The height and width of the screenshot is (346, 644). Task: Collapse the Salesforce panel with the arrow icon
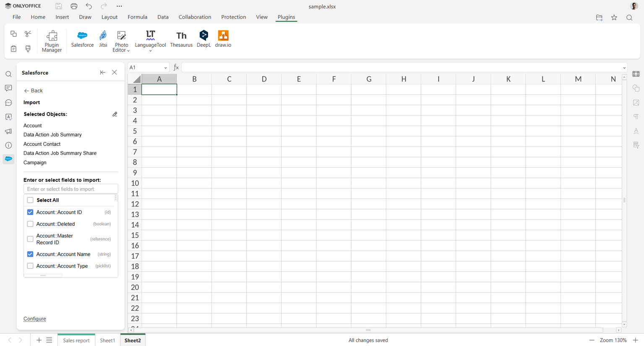(x=102, y=73)
